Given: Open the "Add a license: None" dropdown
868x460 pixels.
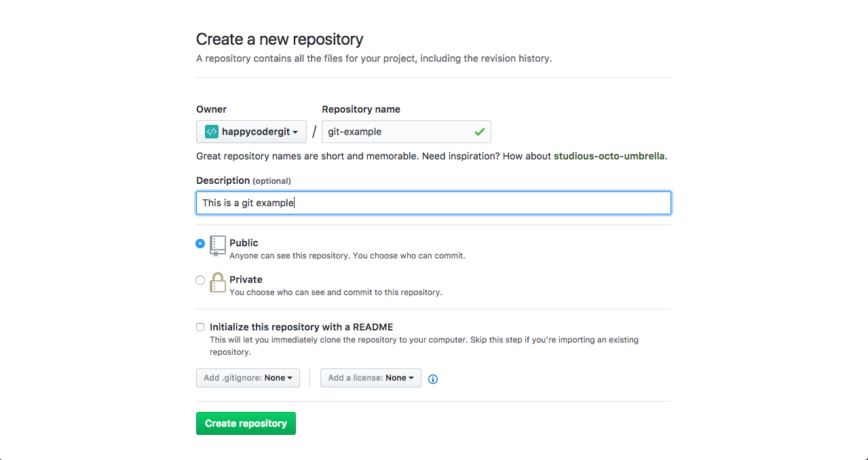Looking at the screenshot, I should 371,378.
